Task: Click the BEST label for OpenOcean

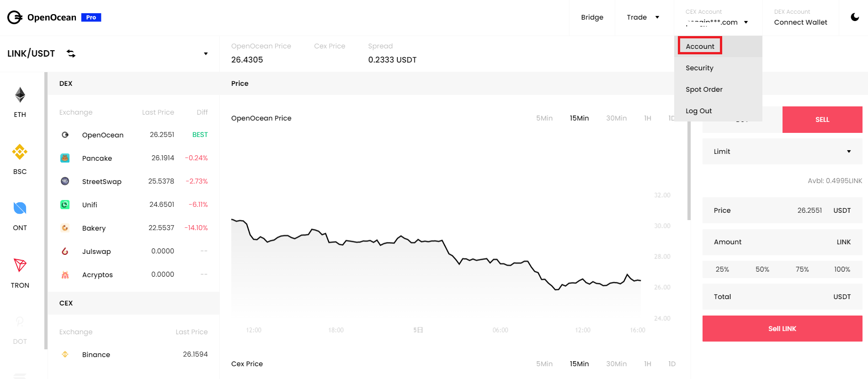Action: coord(200,135)
